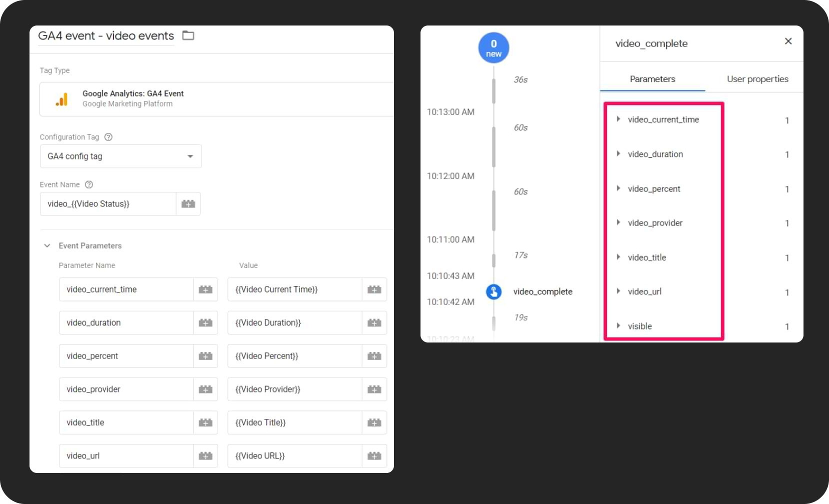Click the variable icon beside video_duration parameter
This screenshot has height=504, width=829.
(205, 322)
